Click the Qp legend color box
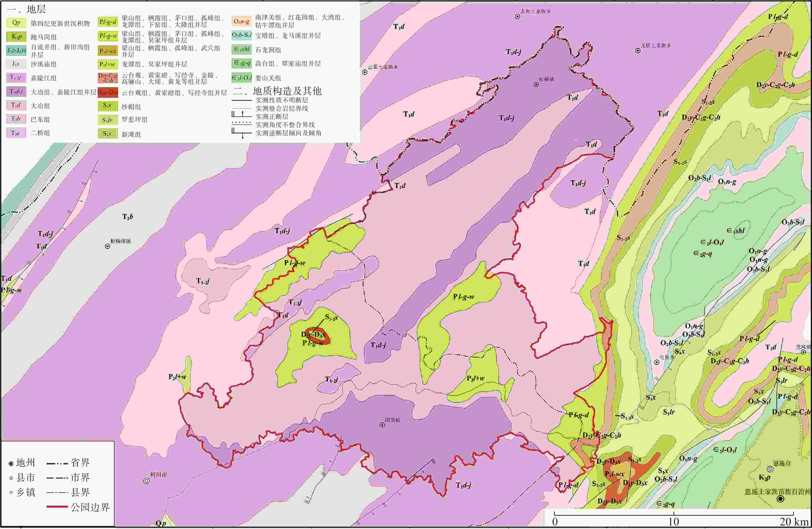Image resolution: width=812 pixels, height=529 pixels. 16,22
